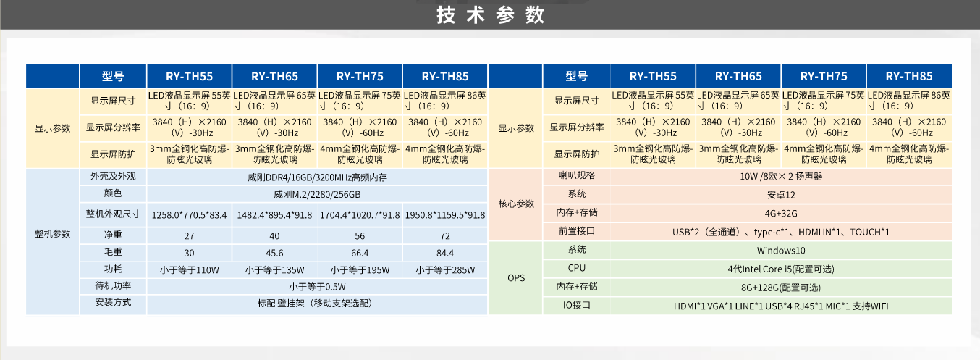Select the 4代Intel Core i5 CPU cell

[x=780, y=269]
